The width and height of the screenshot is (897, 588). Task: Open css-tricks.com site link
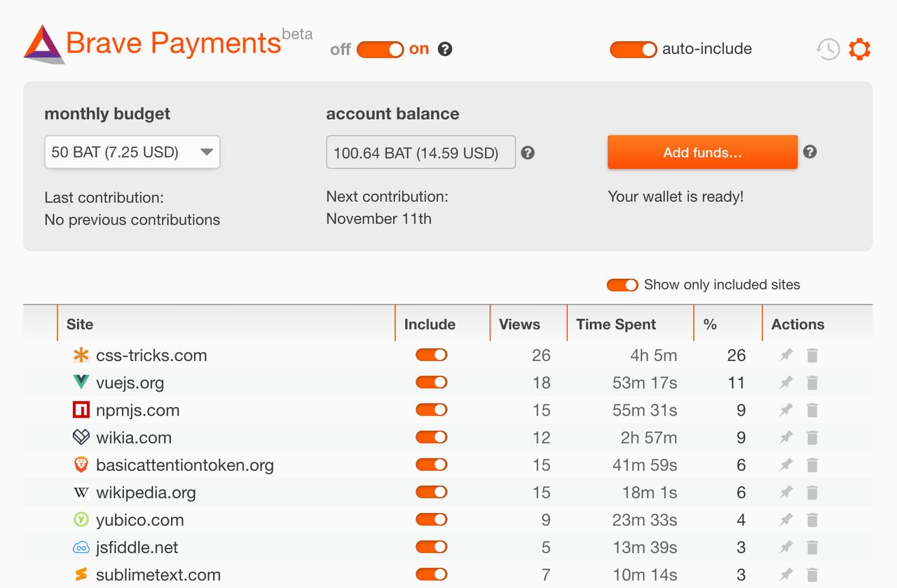tap(151, 355)
